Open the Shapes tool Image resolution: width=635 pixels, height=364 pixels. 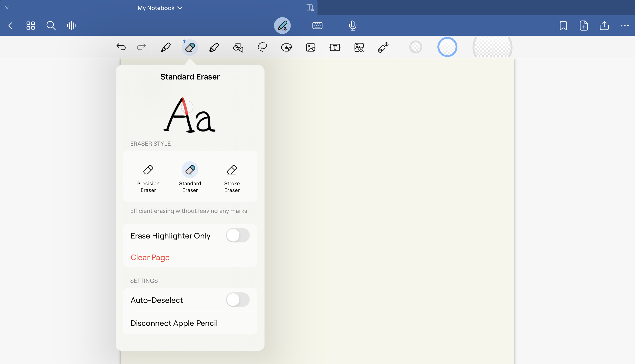tap(238, 47)
